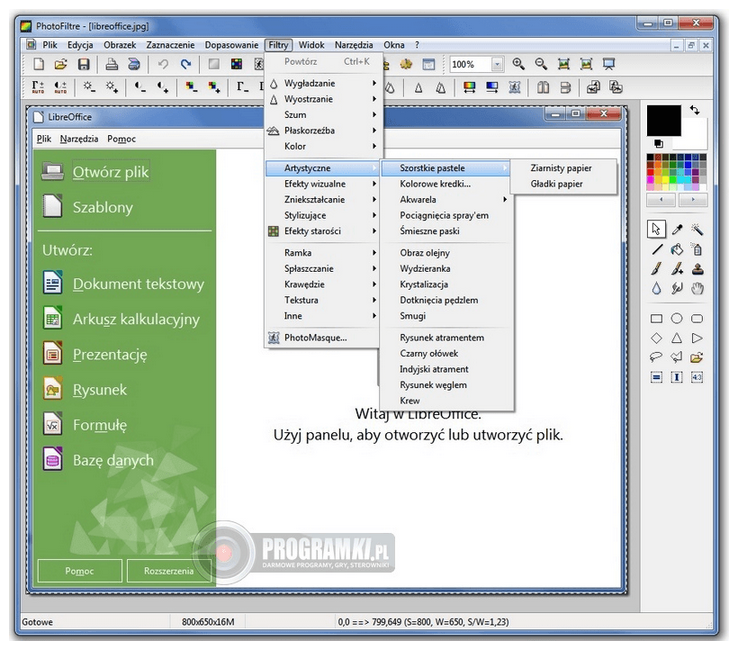Open the Dopasowanie menu

(231, 45)
